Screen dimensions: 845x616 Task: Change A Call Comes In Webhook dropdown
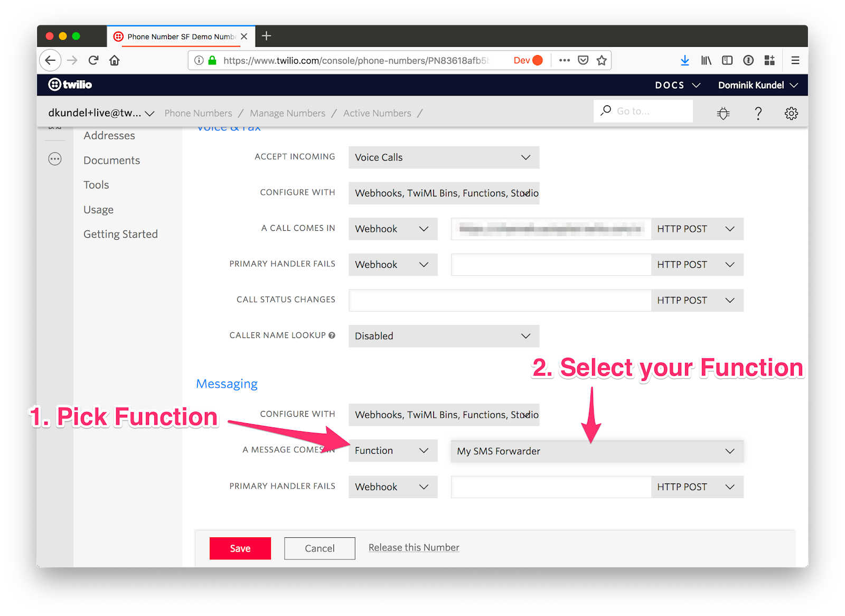click(393, 229)
